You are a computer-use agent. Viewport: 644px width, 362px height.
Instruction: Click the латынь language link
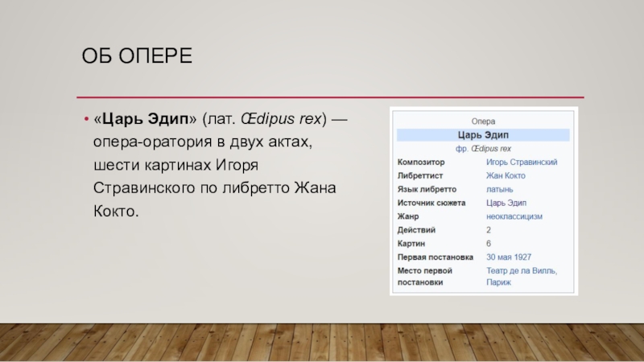pos(501,189)
